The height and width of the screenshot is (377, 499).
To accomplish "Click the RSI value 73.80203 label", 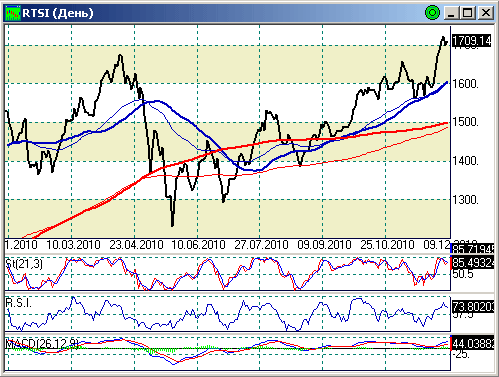I will point(473,306).
